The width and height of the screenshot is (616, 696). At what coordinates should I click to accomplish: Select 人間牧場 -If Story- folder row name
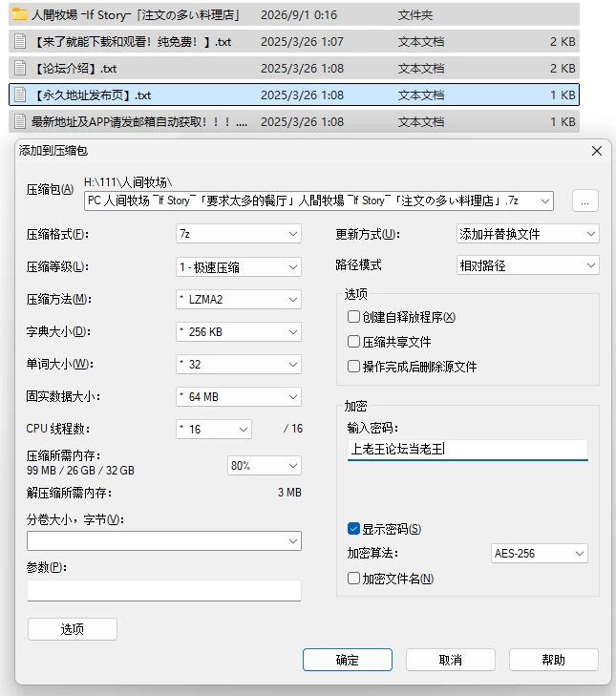136,15
